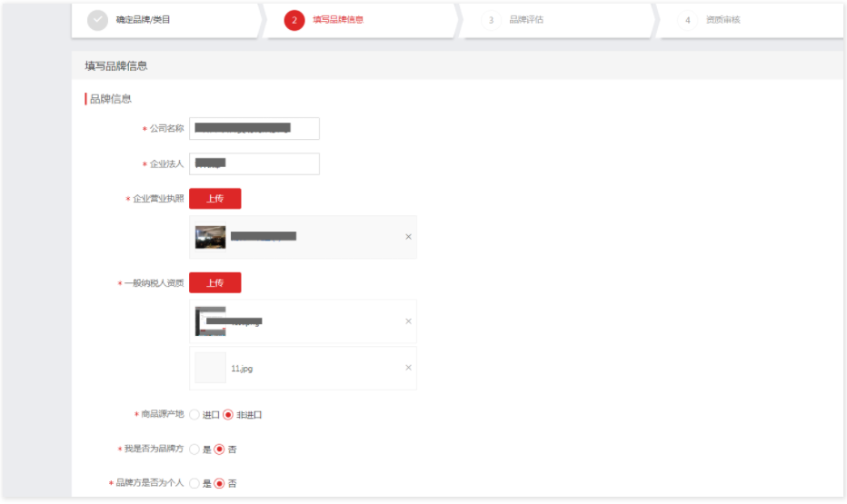The image size is (847, 504).
Task: Select 非进口 for 商品原产地
Action: 228,415
